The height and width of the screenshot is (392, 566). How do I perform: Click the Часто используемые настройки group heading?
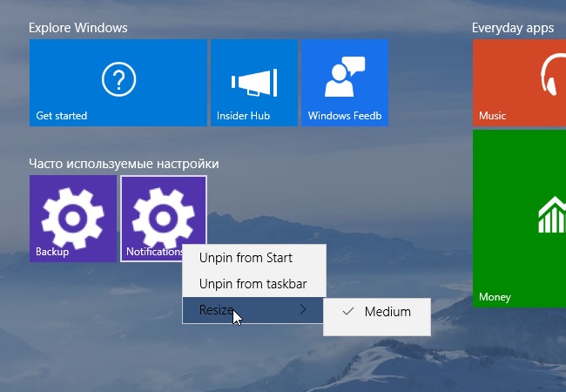(x=124, y=164)
